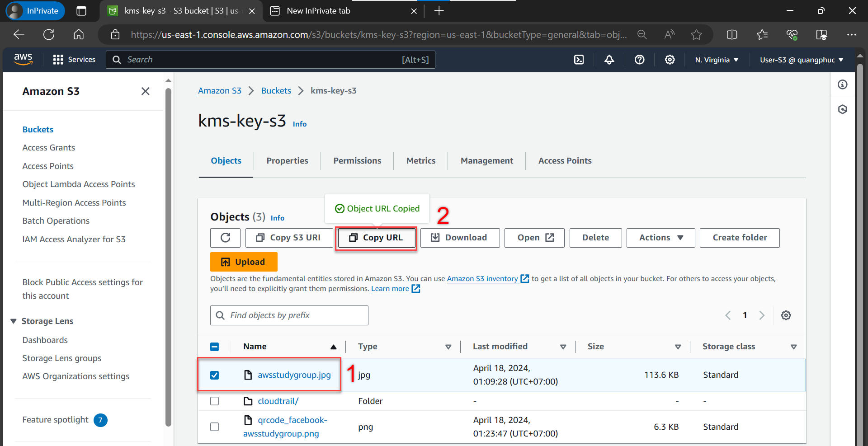Open the cloudtrail/ folder

(x=278, y=401)
